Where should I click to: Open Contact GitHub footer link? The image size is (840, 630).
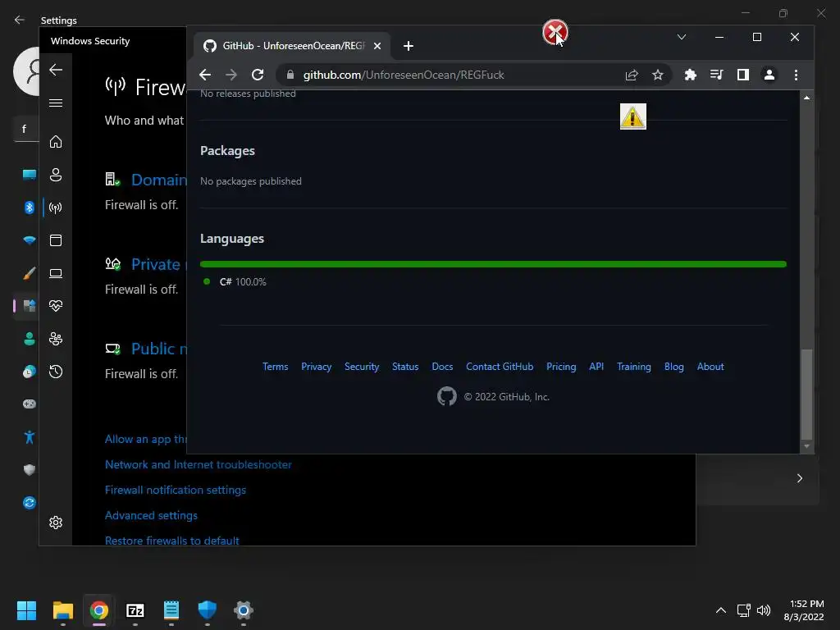tap(500, 367)
